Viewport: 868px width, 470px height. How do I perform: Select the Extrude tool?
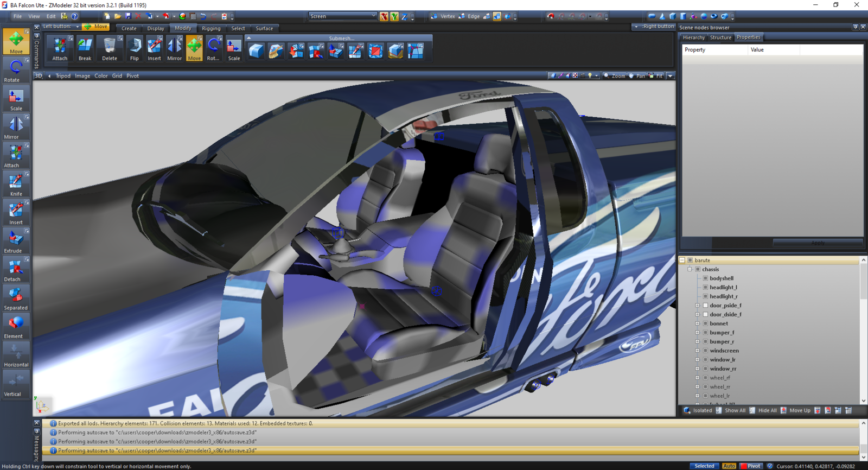tap(16, 240)
